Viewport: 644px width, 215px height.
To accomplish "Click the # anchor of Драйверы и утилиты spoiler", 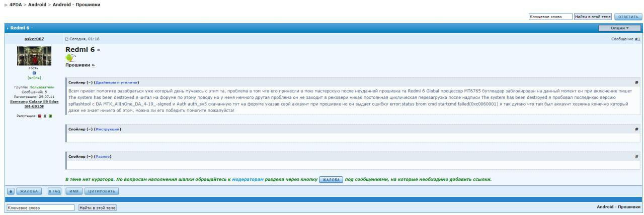I will click(637, 82).
